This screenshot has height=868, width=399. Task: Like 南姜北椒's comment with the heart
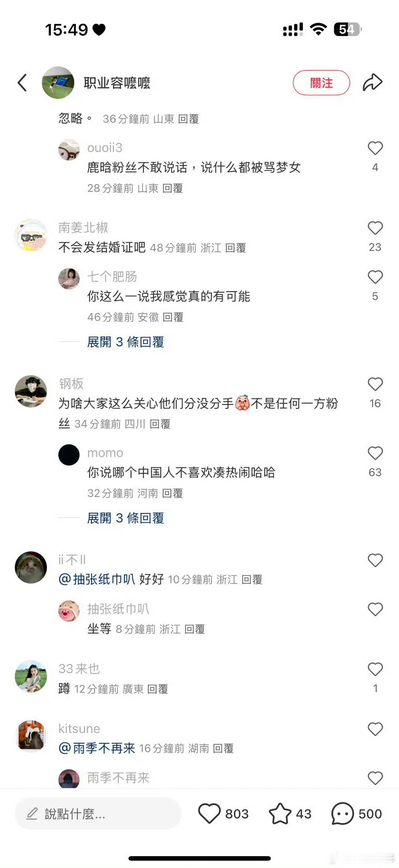pyautogui.click(x=375, y=228)
